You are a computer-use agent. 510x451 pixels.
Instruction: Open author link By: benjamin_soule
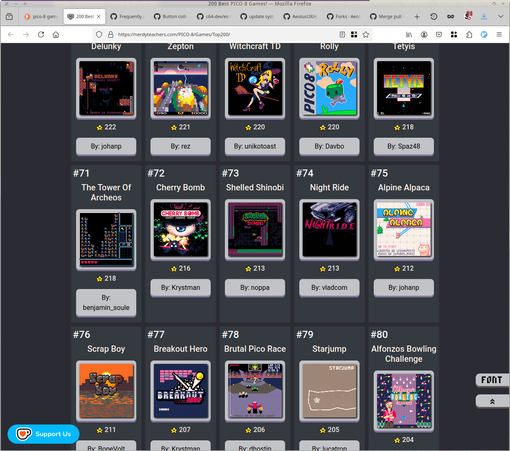tap(106, 302)
